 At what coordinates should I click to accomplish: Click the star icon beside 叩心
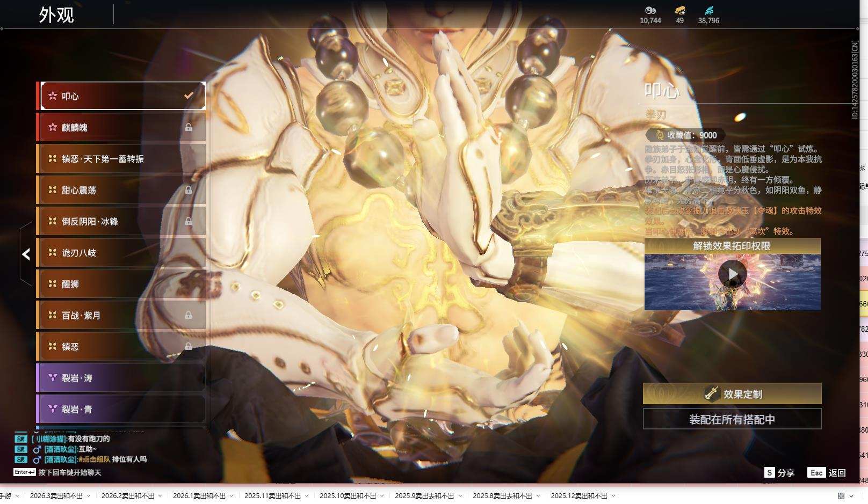point(53,96)
